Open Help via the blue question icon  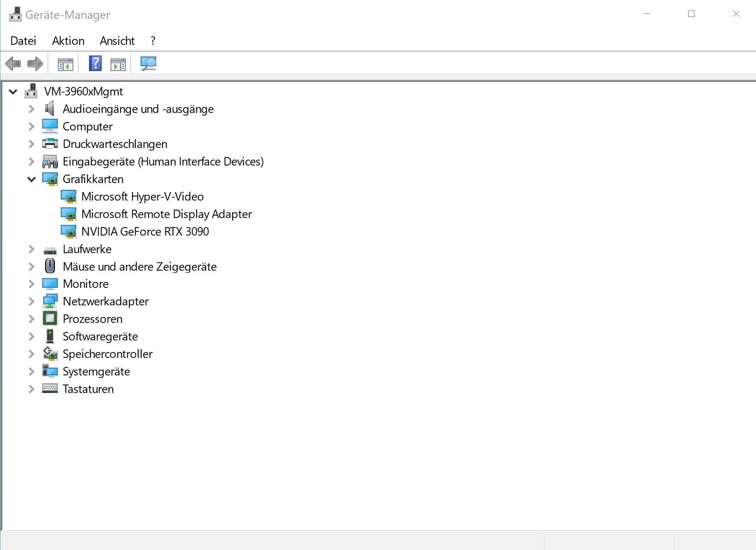(95, 63)
